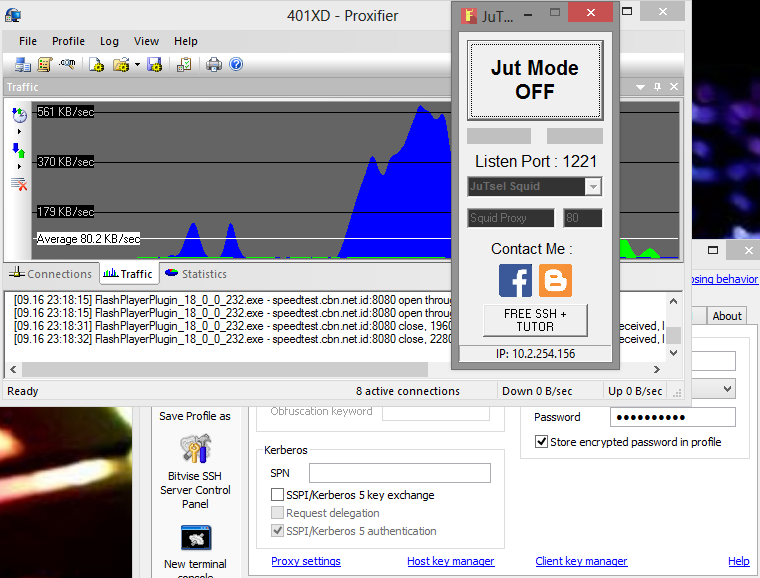Click the blue Help question mark icon
The width and height of the screenshot is (760, 578).
click(236, 64)
